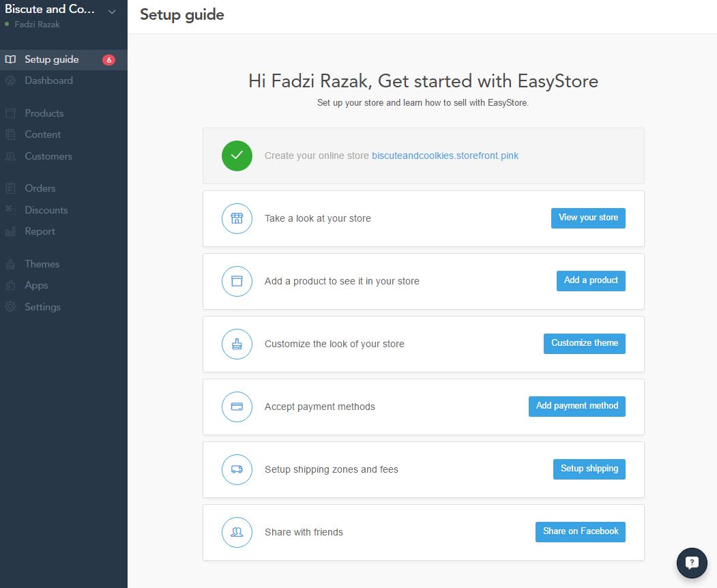
Task: Click the Share on Facebook button
Action: click(581, 532)
